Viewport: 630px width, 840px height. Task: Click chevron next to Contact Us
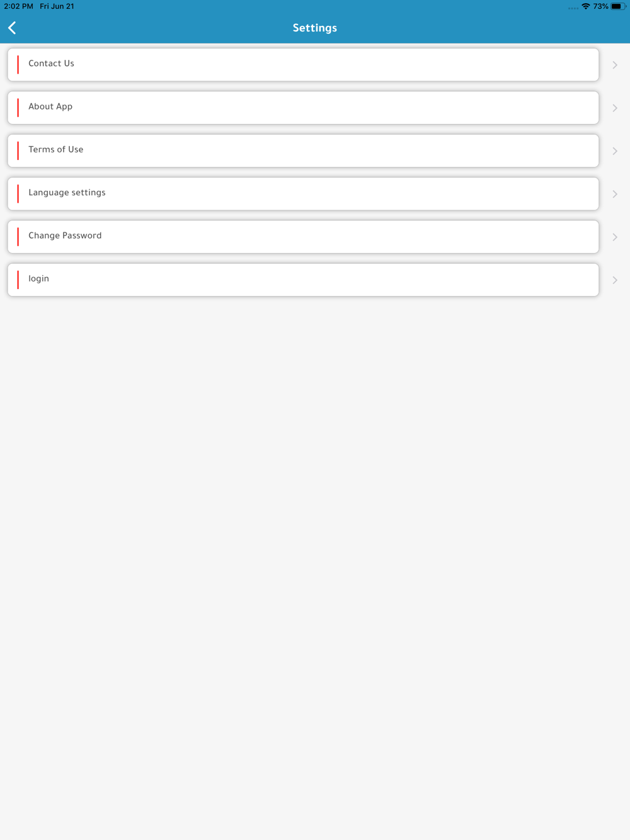pos(615,65)
